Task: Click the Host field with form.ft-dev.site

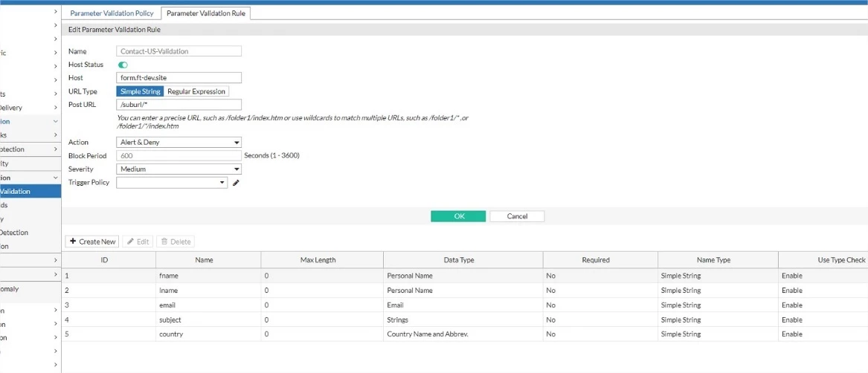Action: (x=179, y=78)
